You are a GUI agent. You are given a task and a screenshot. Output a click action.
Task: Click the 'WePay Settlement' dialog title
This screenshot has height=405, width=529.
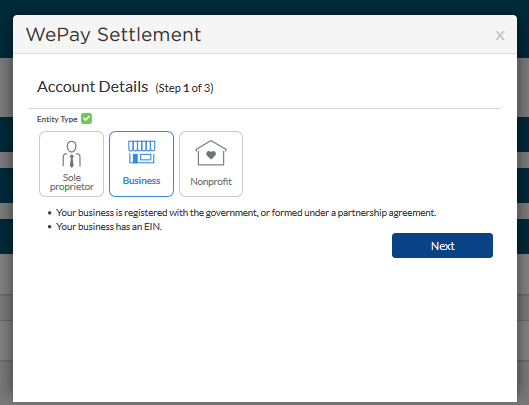pyautogui.click(x=113, y=34)
